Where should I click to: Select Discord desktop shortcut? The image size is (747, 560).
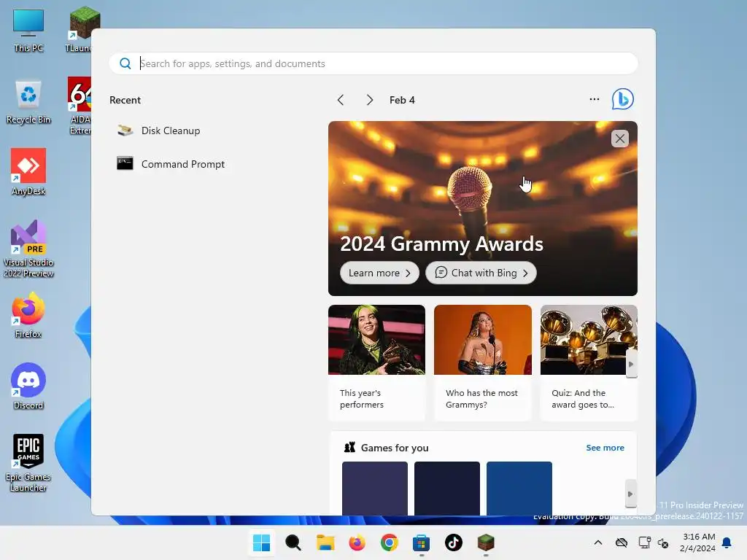coord(28,386)
